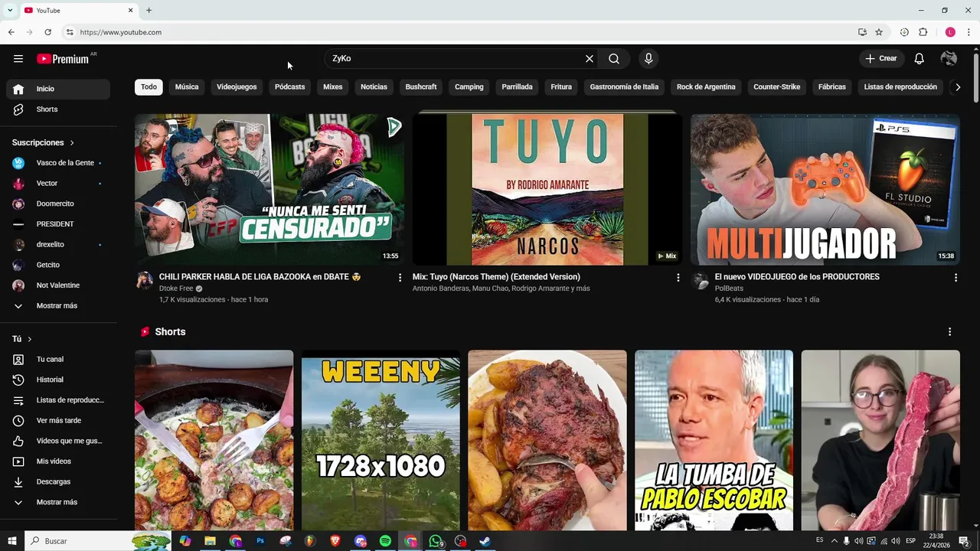Open Getcito subscription channel
Screen dimensions: 980x551
[x=58, y=265]
